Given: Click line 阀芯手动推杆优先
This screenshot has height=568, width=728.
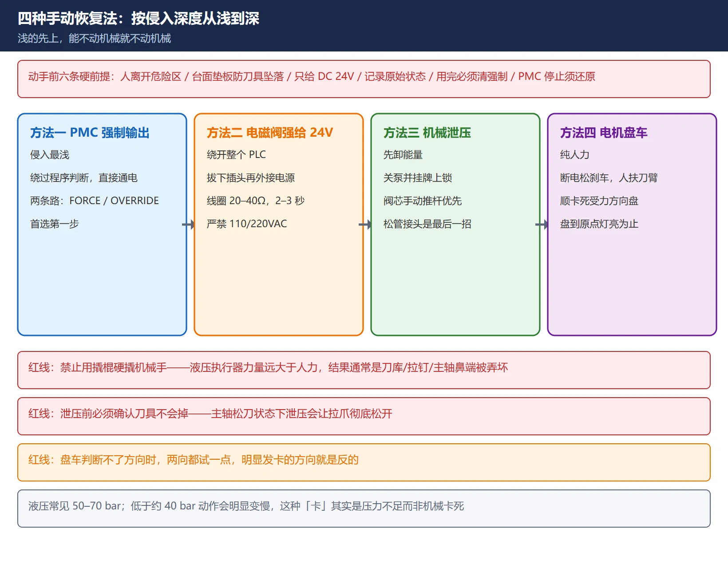Looking at the screenshot, I should (423, 201).
